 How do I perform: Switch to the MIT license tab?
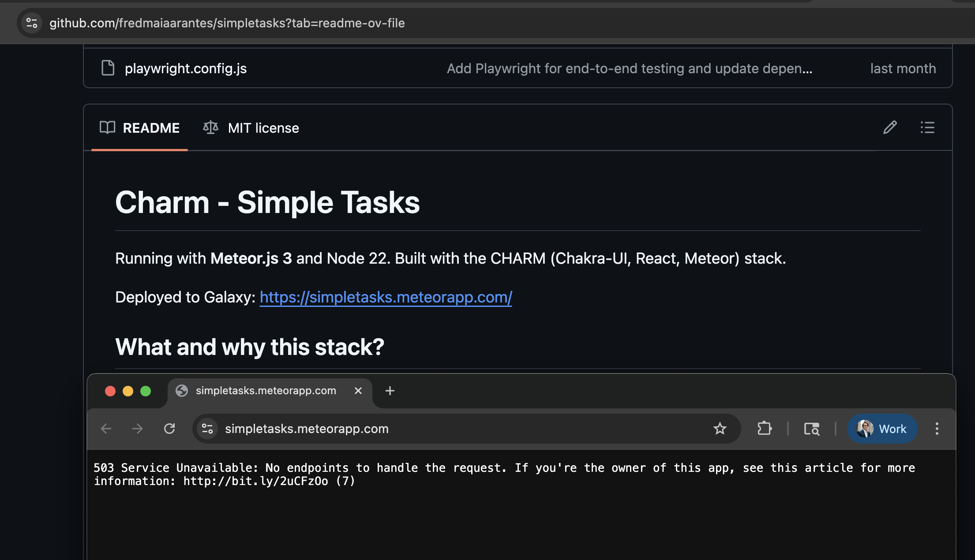251,128
